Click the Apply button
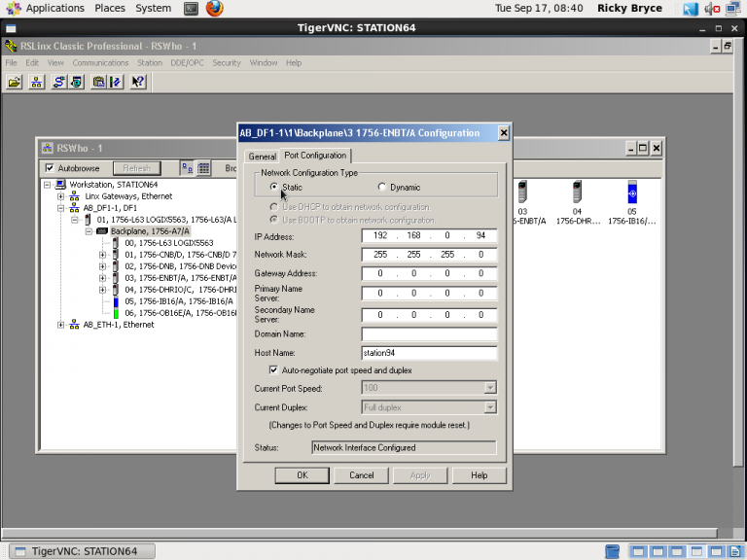The height and width of the screenshot is (560, 747). pyautogui.click(x=420, y=475)
